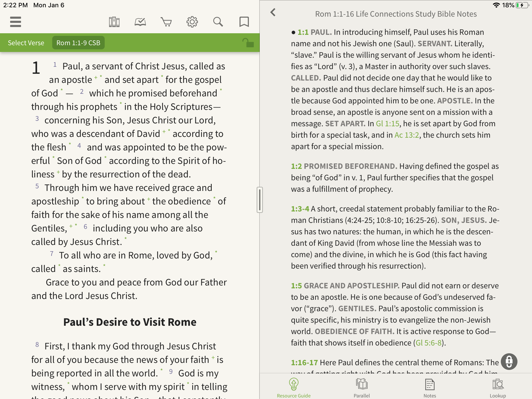Go back with the chevron arrow
This screenshot has width=532, height=399.
click(x=273, y=12)
